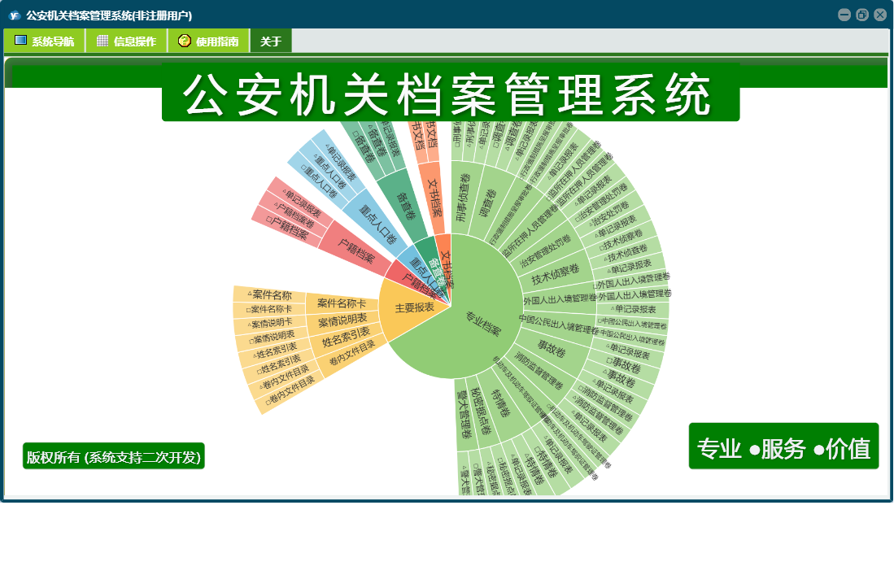Select the 消防监督管理卷 middle-ring segment

tap(539, 370)
